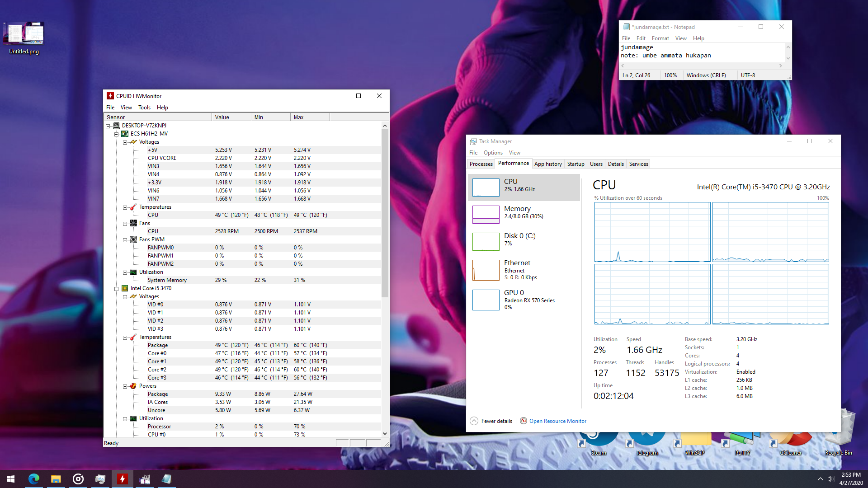
Task: Click the Voltages icon under ECS H61H2-MV
Action: tap(133, 142)
